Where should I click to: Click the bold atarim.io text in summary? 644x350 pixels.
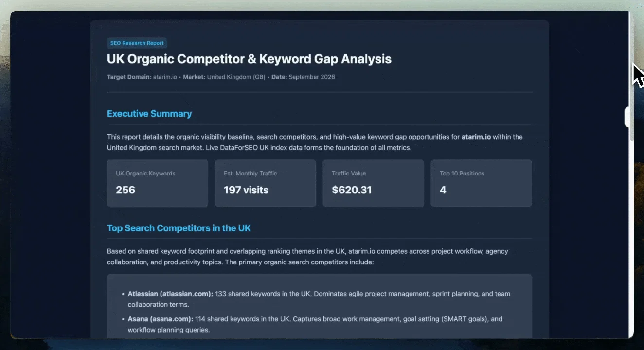coord(476,137)
